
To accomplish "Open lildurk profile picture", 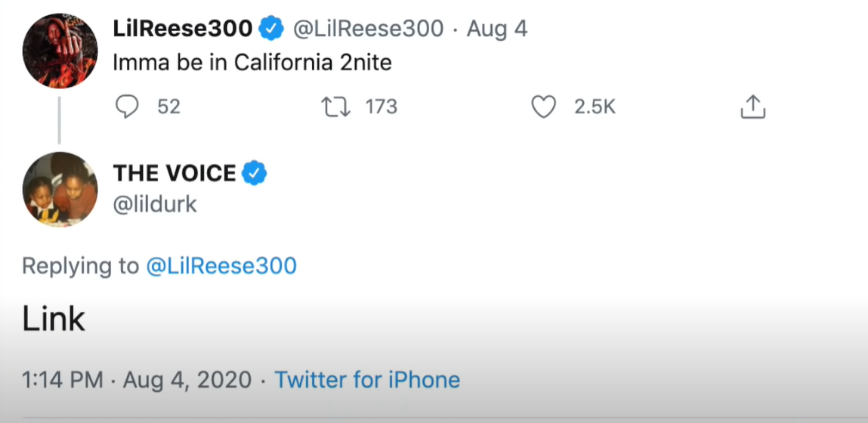I will pyautogui.click(x=60, y=190).
